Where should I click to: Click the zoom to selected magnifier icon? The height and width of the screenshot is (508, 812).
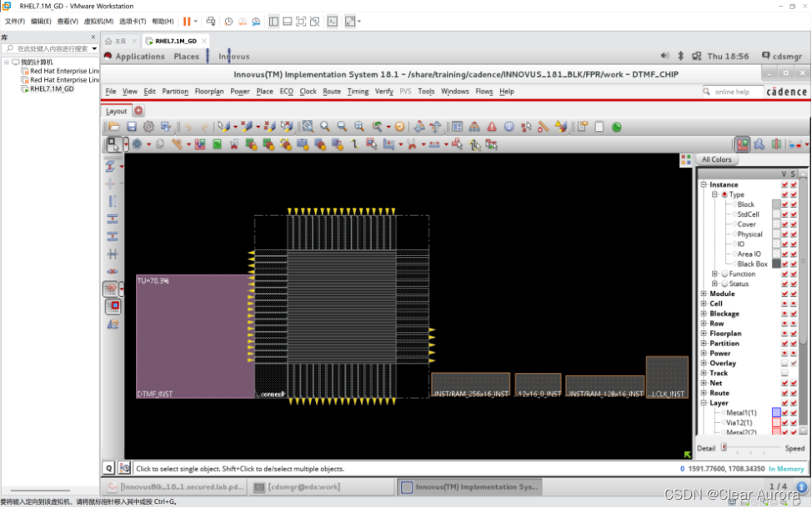(x=358, y=127)
